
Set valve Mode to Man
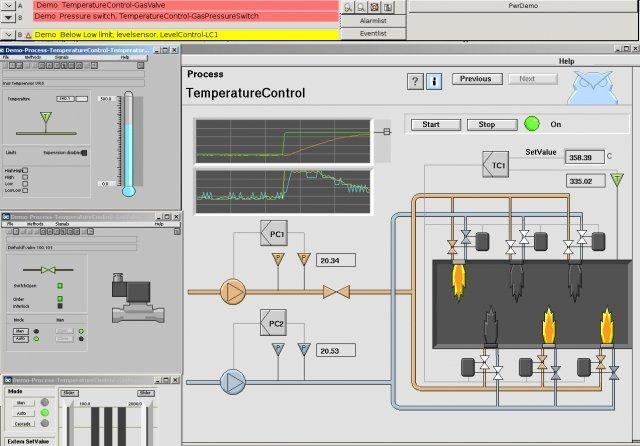pos(21,331)
